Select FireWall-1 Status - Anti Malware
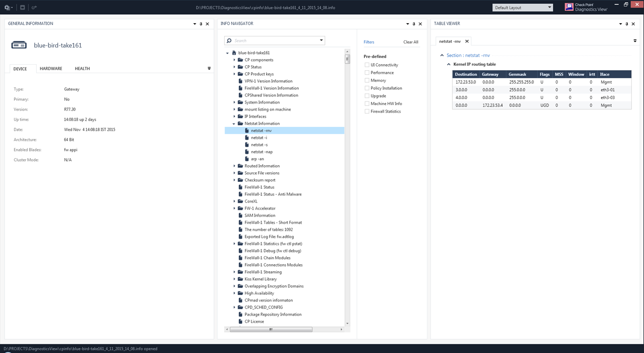Image resolution: width=644 pixels, height=353 pixels. [x=273, y=194]
